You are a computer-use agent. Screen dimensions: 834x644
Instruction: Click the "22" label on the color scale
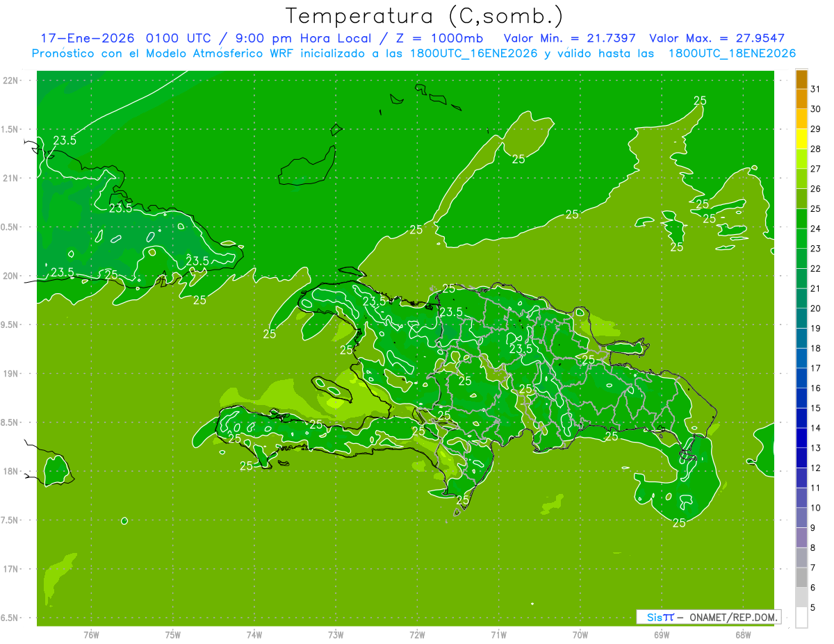(816, 269)
